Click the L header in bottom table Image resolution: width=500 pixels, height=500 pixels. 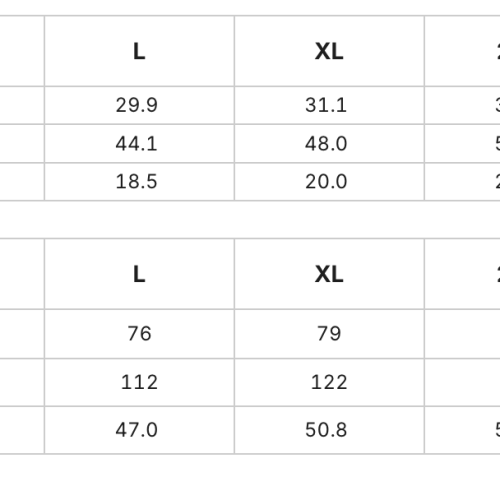coord(139,274)
